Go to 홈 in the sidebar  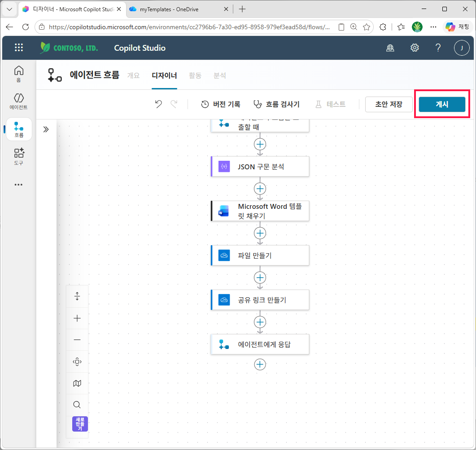(18, 74)
